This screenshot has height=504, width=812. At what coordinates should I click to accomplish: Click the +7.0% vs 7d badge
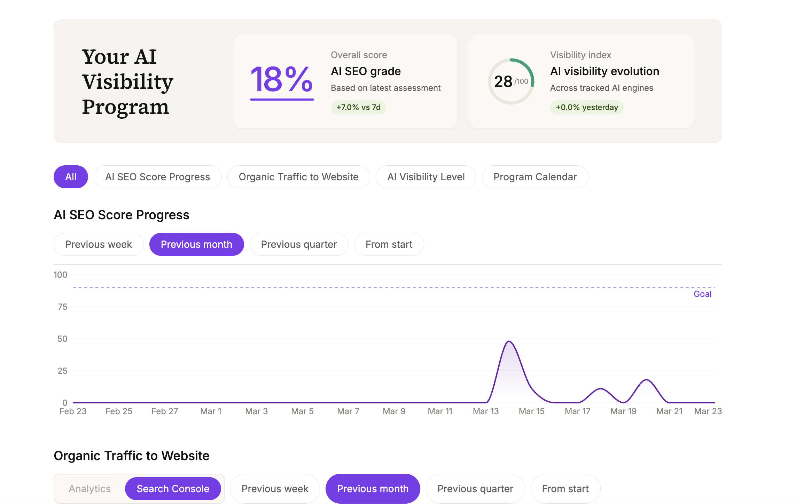tap(358, 108)
